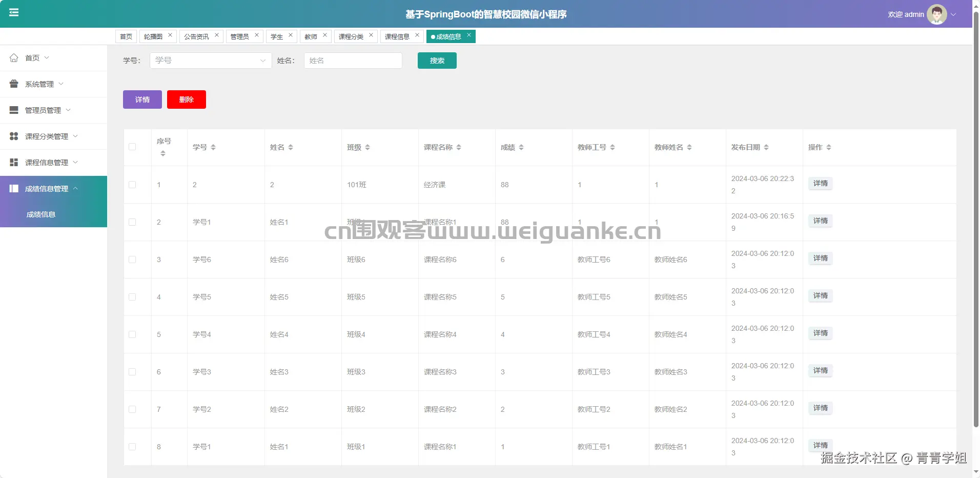Select checkbox of row 学号4
The height and width of the screenshot is (478, 980).
click(x=132, y=334)
